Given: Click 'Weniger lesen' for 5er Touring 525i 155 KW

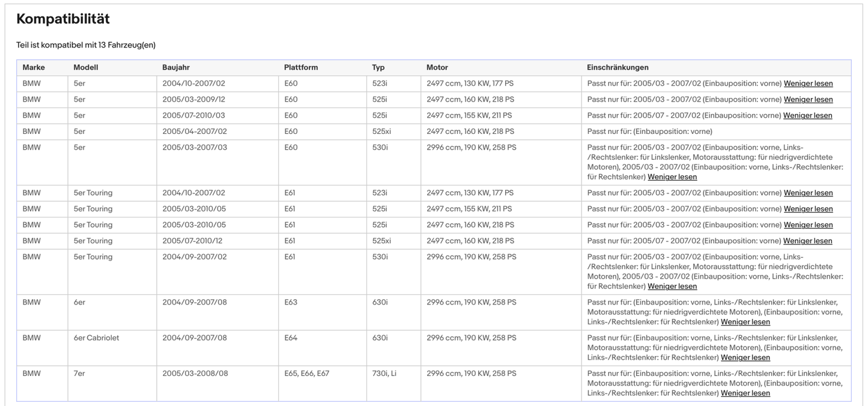Looking at the screenshot, I should coord(808,209).
